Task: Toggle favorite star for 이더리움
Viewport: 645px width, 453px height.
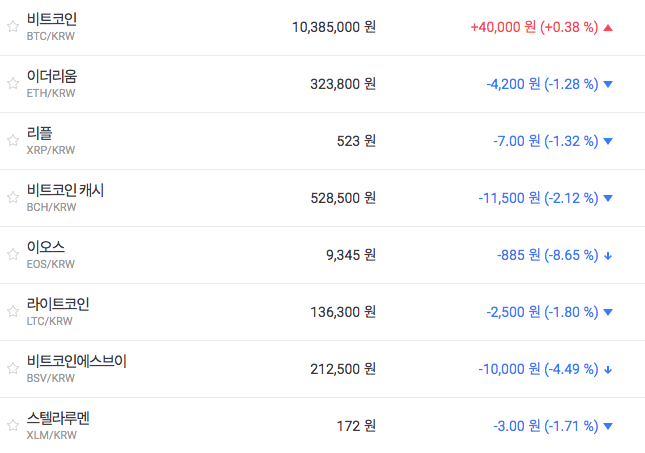Action: coord(13,84)
